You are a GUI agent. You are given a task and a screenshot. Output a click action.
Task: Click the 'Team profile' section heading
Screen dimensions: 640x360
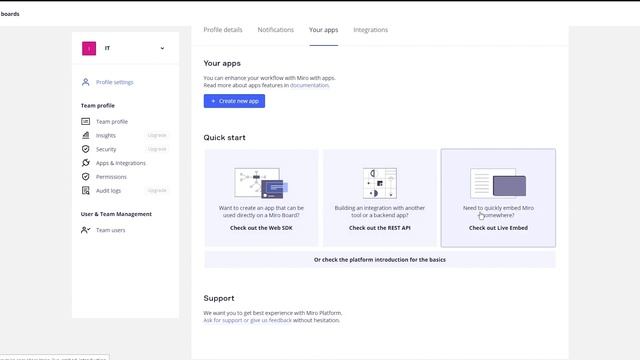(x=98, y=105)
